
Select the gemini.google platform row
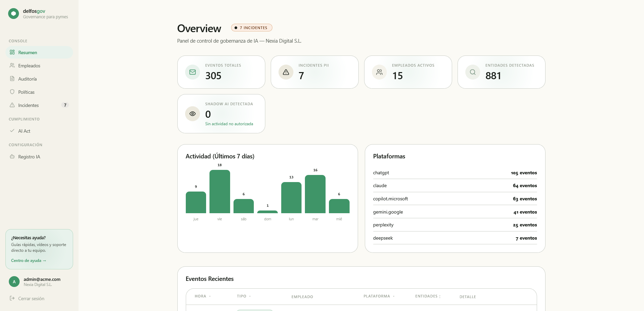click(x=455, y=212)
